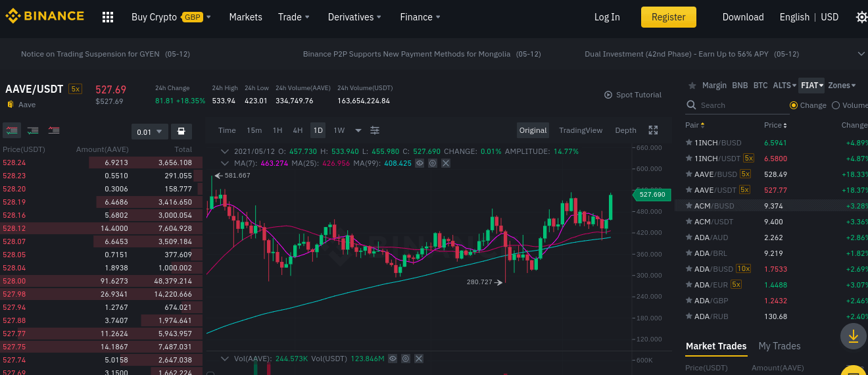This screenshot has height=375, width=868.
Task: Click the yellow download arrow floating button
Action: 854,336
